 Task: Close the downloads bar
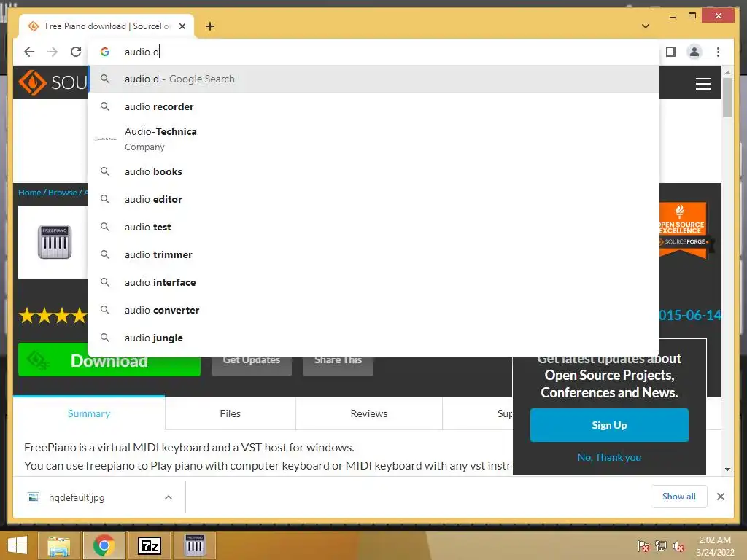720,497
